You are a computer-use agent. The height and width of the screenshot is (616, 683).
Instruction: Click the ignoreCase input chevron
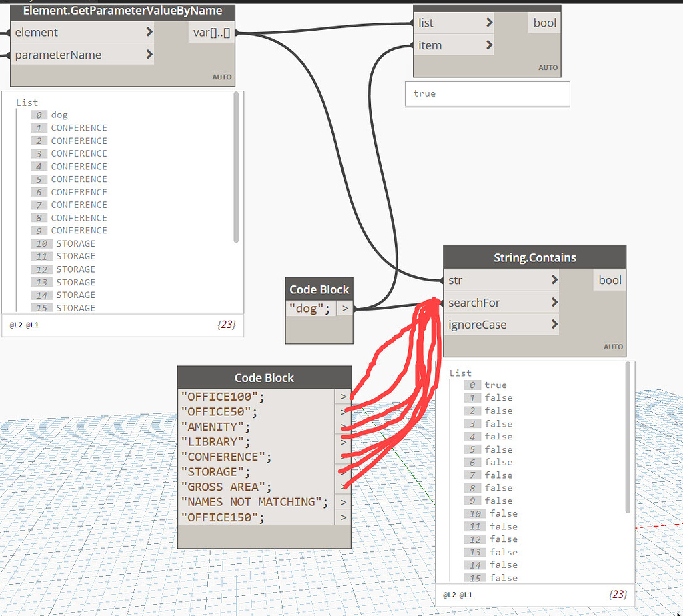554,325
